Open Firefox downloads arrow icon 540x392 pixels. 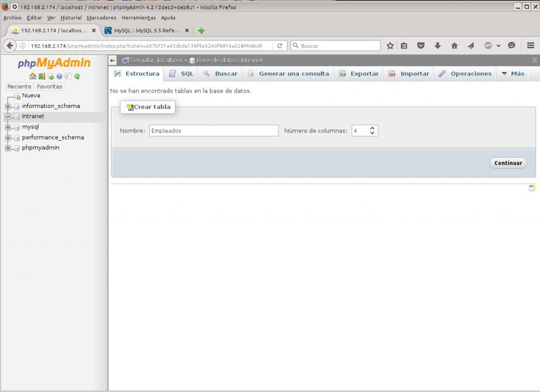click(437, 45)
